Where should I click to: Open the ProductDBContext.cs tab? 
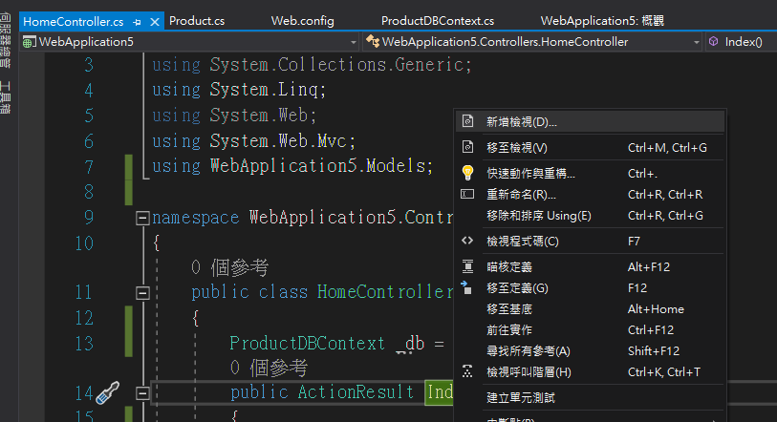pos(437,21)
